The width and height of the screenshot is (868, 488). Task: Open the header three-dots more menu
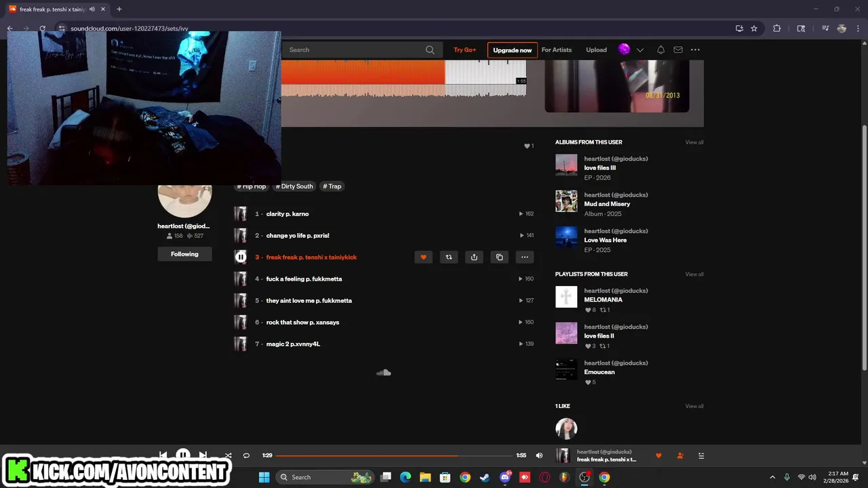point(695,49)
